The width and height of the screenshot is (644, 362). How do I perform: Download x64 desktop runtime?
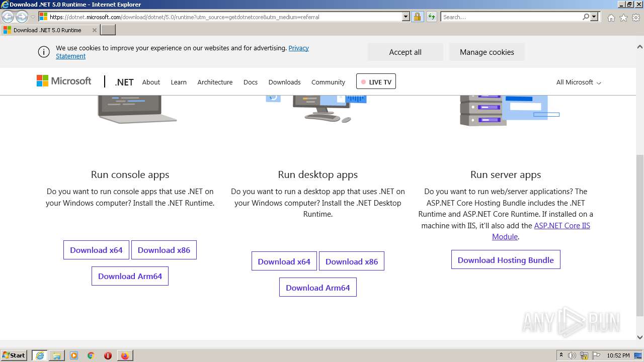point(284,261)
